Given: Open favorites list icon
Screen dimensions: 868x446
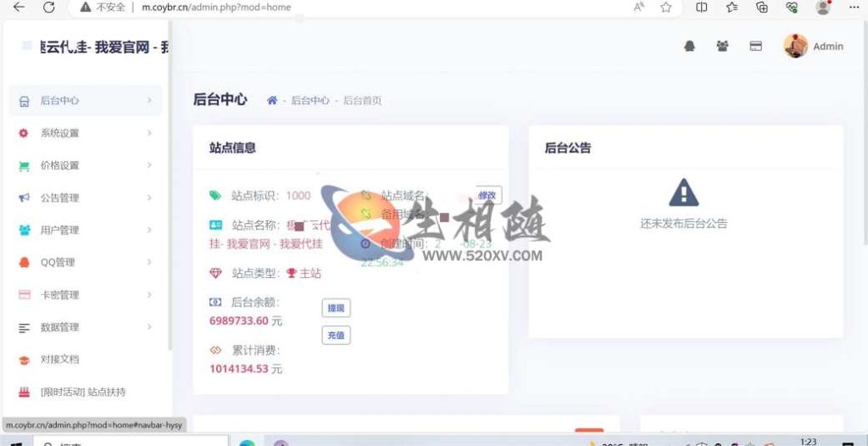Looking at the screenshot, I should pyautogui.click(x=732, y=7).
